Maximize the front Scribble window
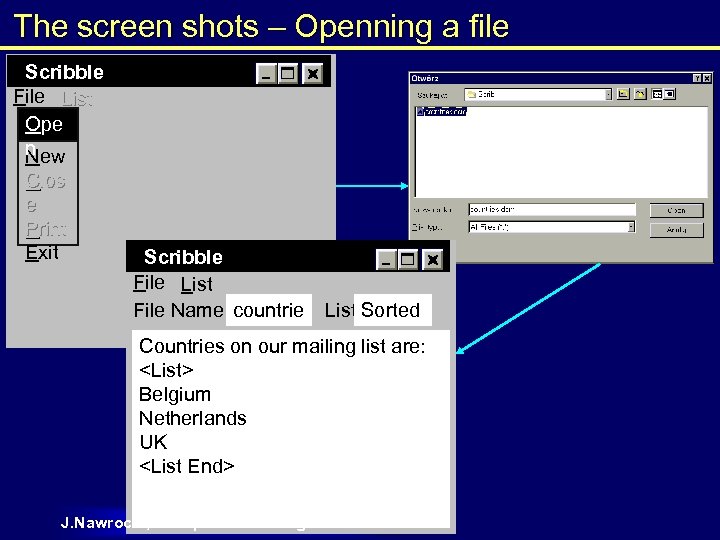This screenshot has height=540, width=720. point(408,259)
